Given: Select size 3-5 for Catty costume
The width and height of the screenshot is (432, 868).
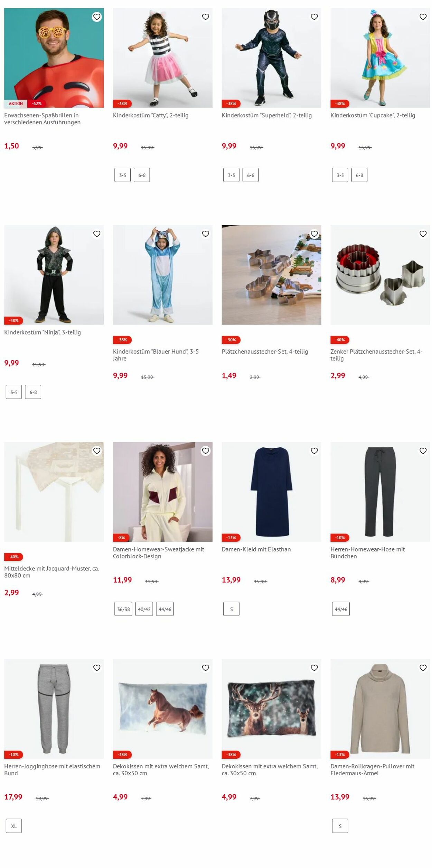Looking at the screenshot, I should coord(123,175).
